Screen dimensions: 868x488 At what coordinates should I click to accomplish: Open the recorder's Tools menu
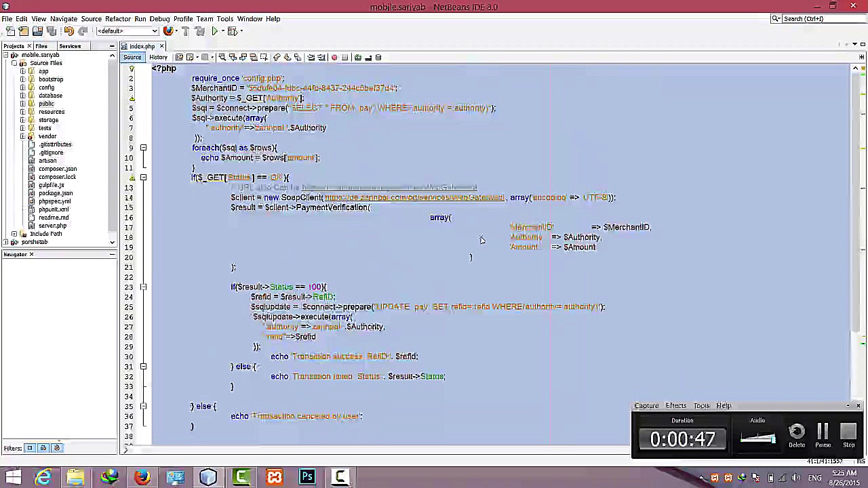click(x=701, y=406)
